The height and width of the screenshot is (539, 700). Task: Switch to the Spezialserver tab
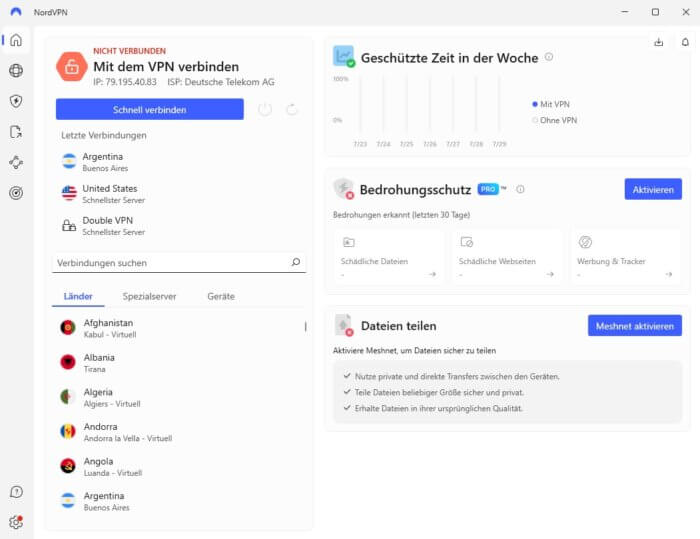coord(149,296)
